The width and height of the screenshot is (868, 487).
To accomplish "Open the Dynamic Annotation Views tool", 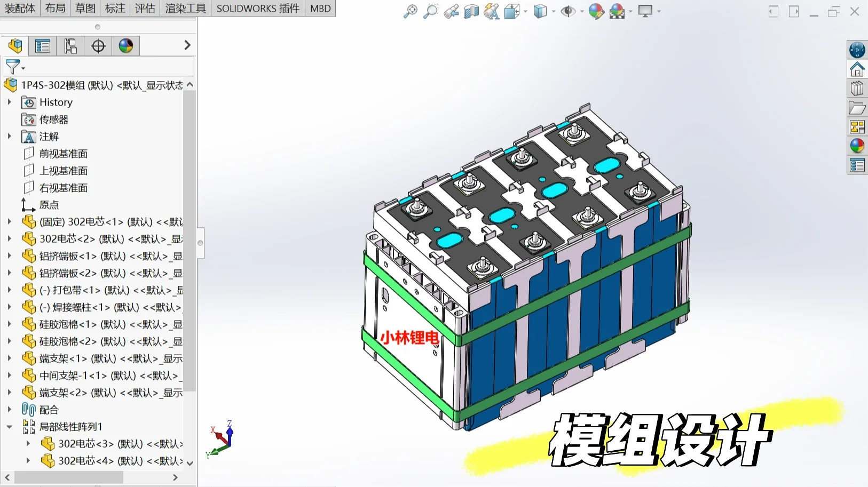I will (492, 11).
